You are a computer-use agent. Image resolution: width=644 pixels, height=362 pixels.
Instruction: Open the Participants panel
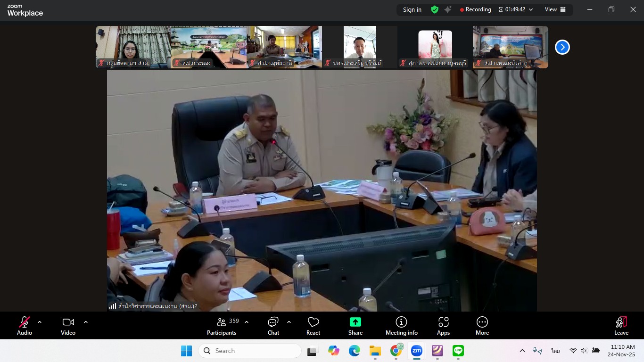(x=222, y=325)
